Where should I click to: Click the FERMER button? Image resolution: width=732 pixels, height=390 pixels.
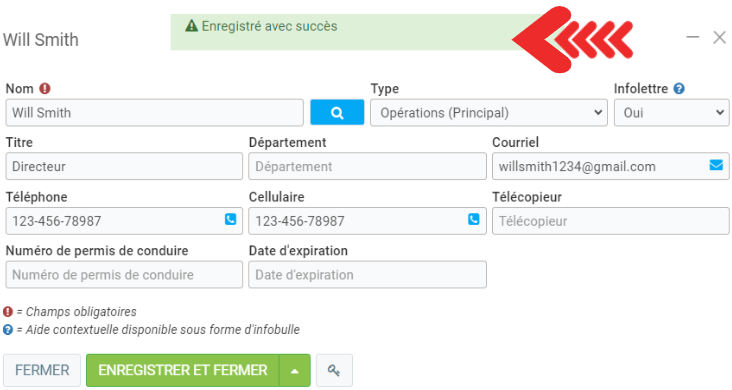coord(42,370)
